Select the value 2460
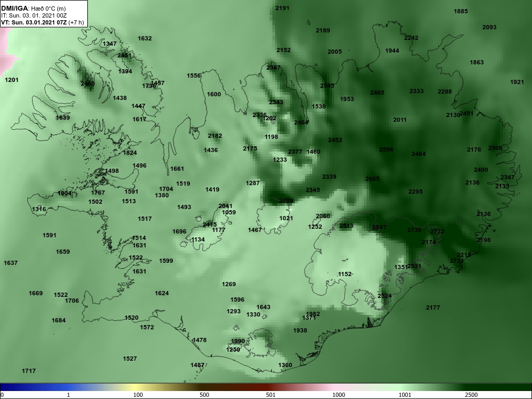This screenshot has height=399, width=532. click(88, 84)
